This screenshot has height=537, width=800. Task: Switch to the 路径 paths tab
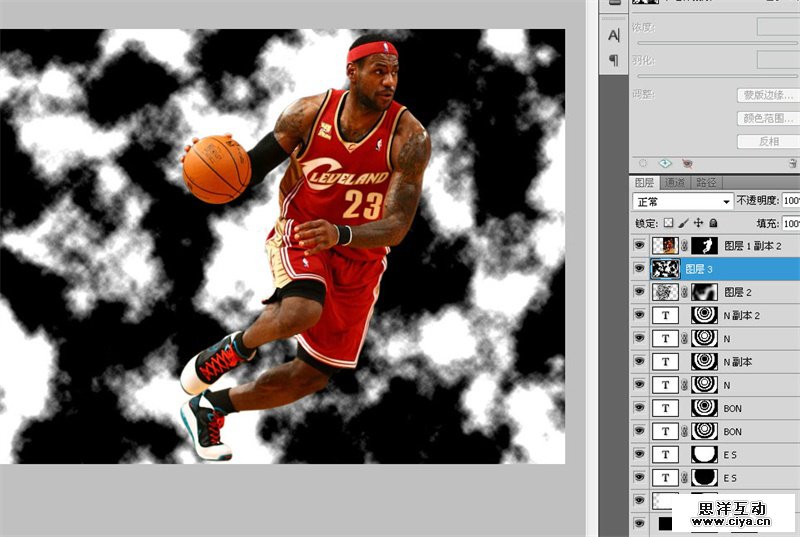click(706, 183)
